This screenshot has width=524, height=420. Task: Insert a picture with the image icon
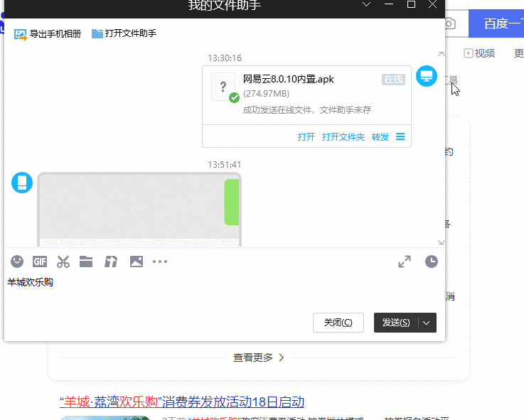coord(137,262)
